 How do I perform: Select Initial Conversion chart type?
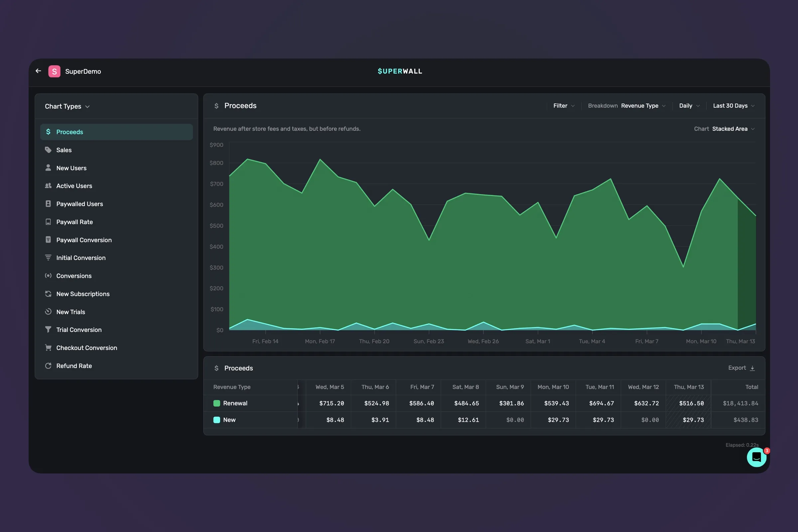(x=116, y=257)
